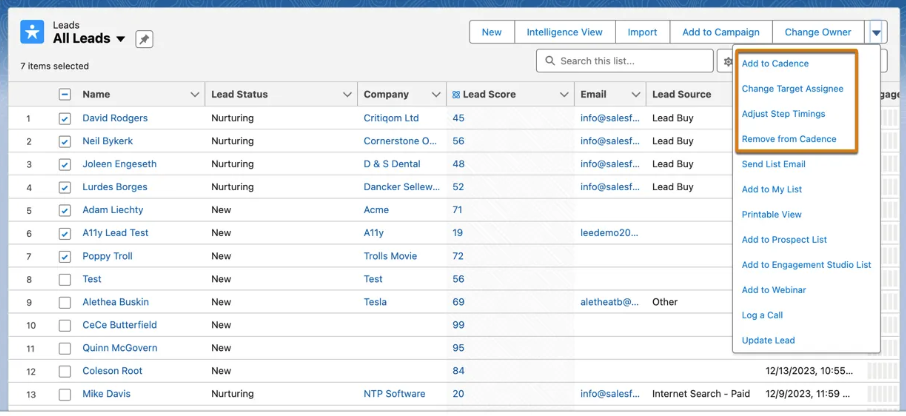Click the Leads star object icon
Screen dimensions: 906x416
pos(32,31)
